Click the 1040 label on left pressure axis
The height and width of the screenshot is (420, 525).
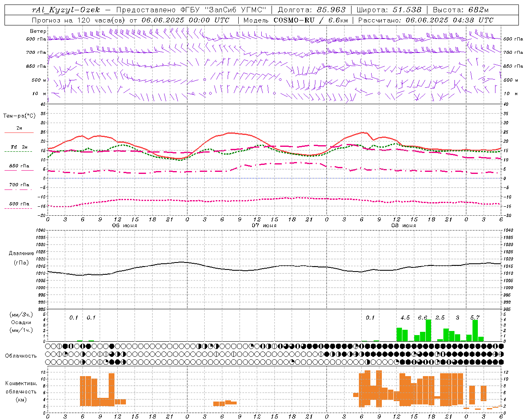[x=41, y=231]
